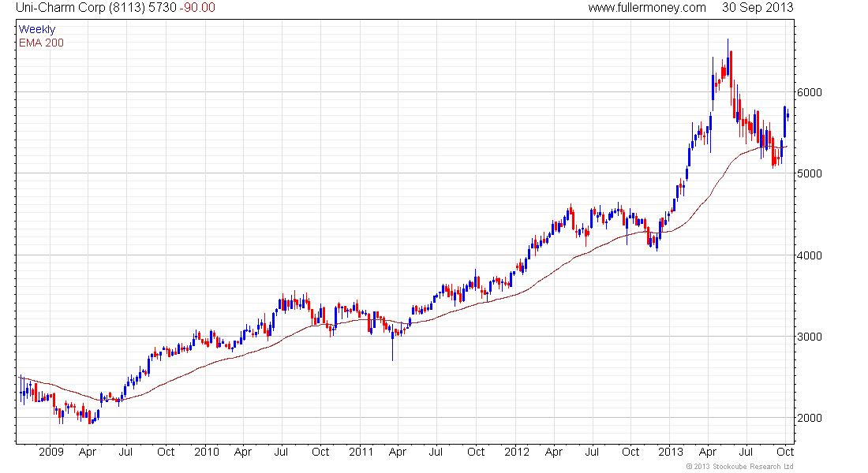This screenshot has height=473, width=868.
Task: Click the 6000 price axis label
Action: (x=810, y=92)
